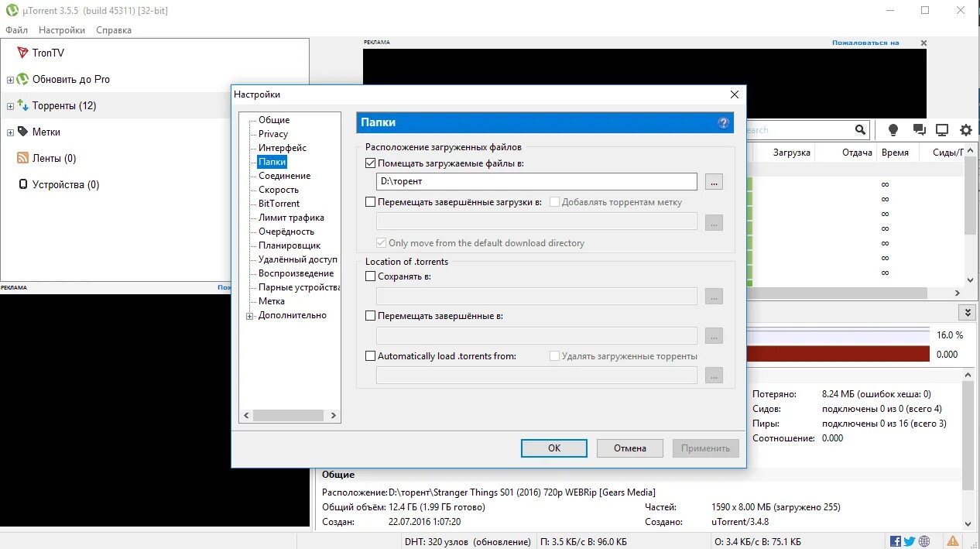The height and width of the screenshot is (549, 980).
Task: Collapse details pane with double chevron button
Action: coord(966,312)
